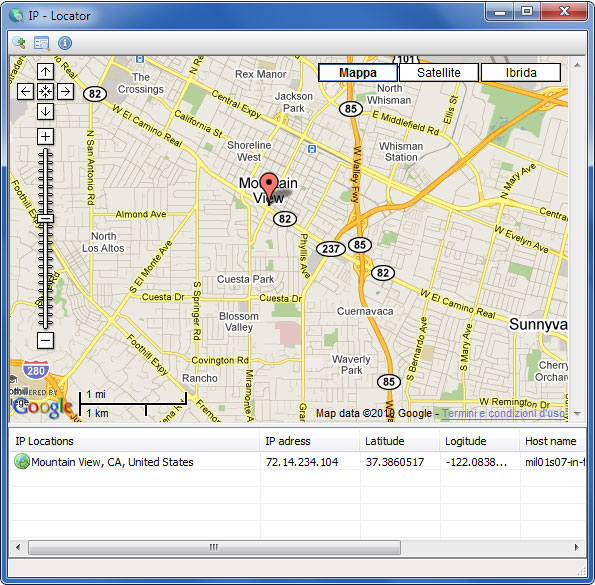Open the IP list search toolbar icon

pos(42,43)
